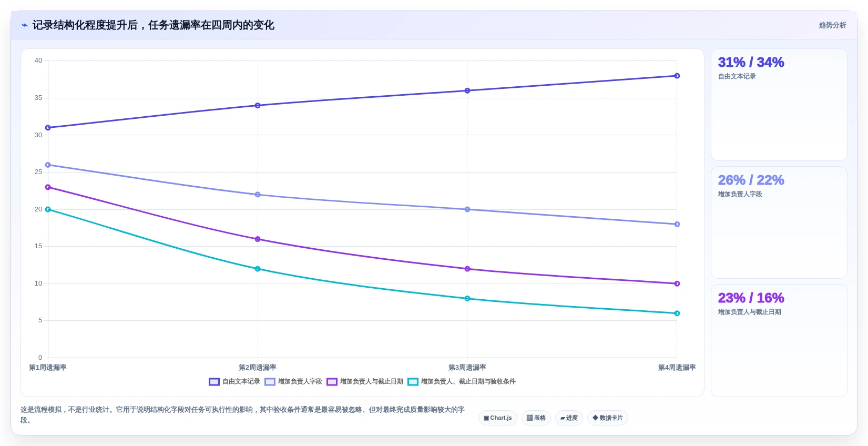This screenshot has width=868, height=446.
Task: Hide the 增加负责人、截止日期与验收条件 series label
Action: pyautogui.click(x=468, y=382)
